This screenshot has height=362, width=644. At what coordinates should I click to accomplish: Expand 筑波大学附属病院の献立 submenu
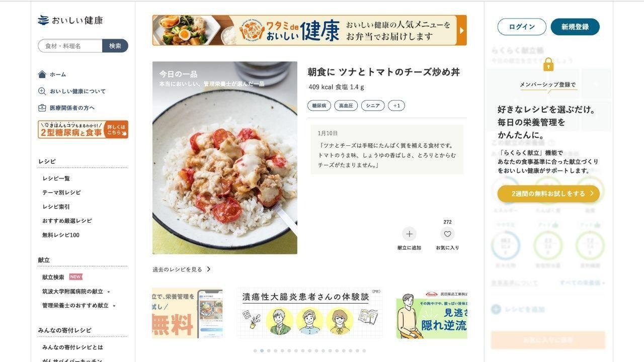[109, 292]
